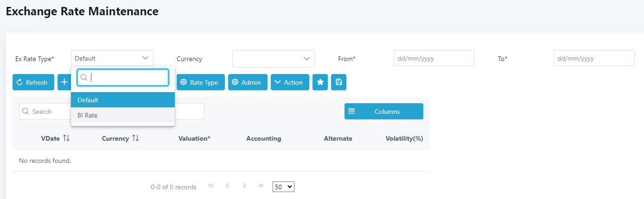The width and height of the screenshot is (644, 199).
Task: Jump to first page double arrow
Action: 211,186
